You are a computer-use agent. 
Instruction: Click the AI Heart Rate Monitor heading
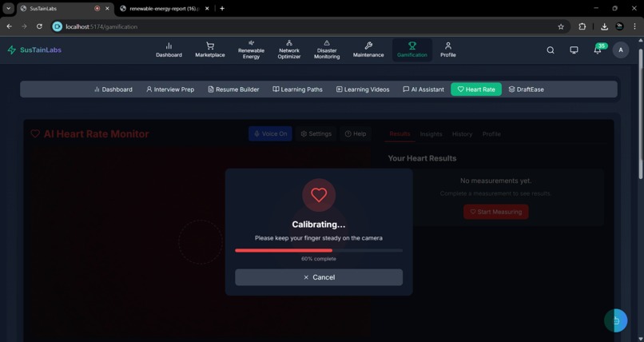pos(96,134)
